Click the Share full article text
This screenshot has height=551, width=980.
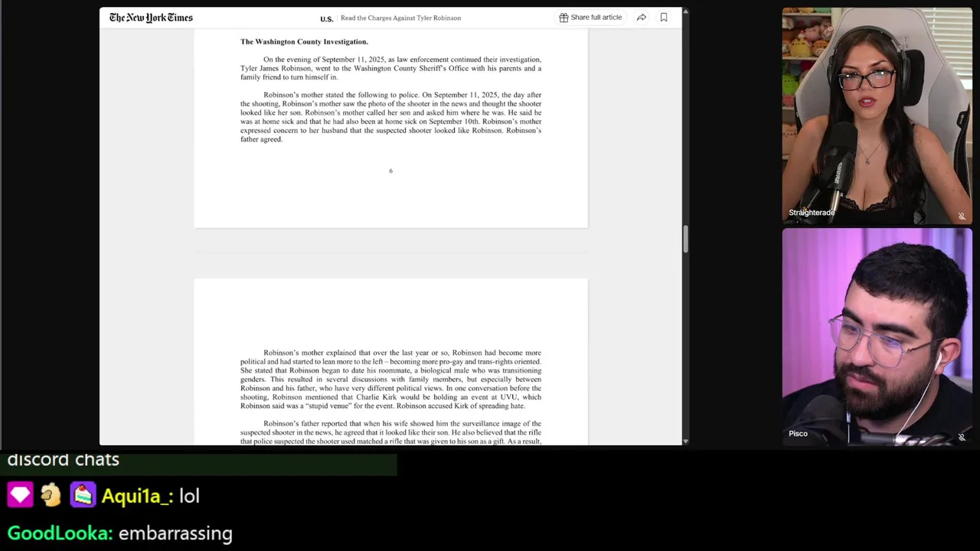click(596, 18)
